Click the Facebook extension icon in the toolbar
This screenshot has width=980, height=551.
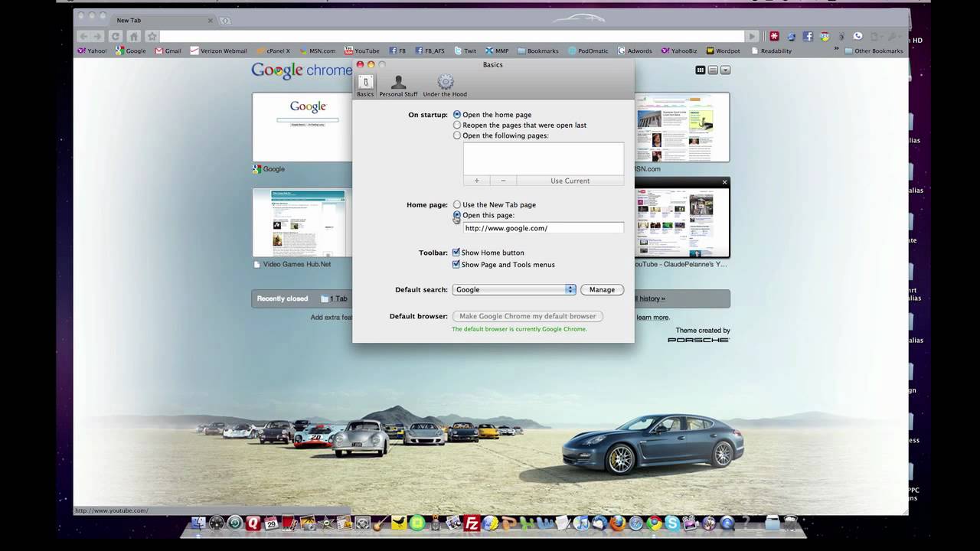[807, 36]
